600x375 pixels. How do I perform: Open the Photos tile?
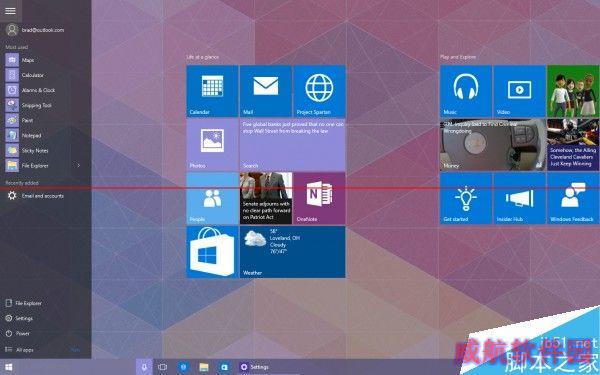pyautogui.click(x=212, y=145)
